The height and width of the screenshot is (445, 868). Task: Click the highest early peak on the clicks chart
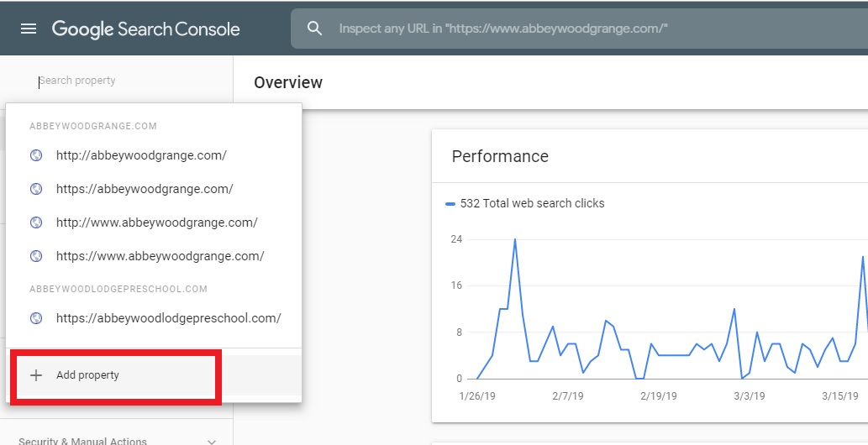pyautogui.click(x=515, y=239)
